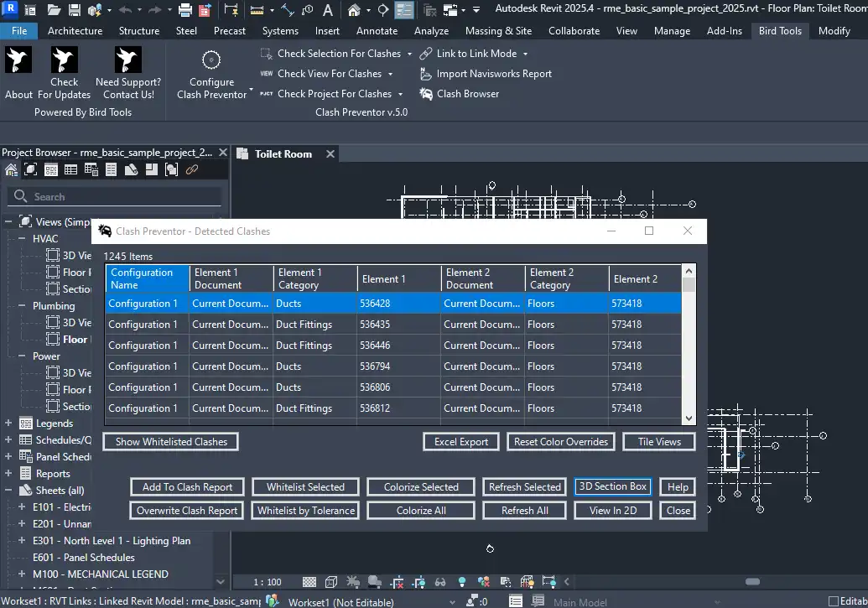This screenshot has width=868, height=608.
Task: Click the view's horizontal scrollbar thumb
Action: (752, 582)
